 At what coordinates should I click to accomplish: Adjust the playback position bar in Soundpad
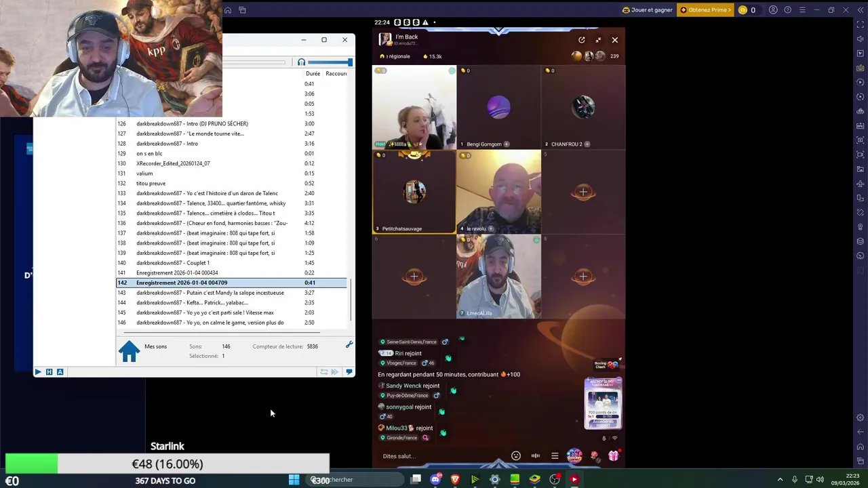(254, 62)
